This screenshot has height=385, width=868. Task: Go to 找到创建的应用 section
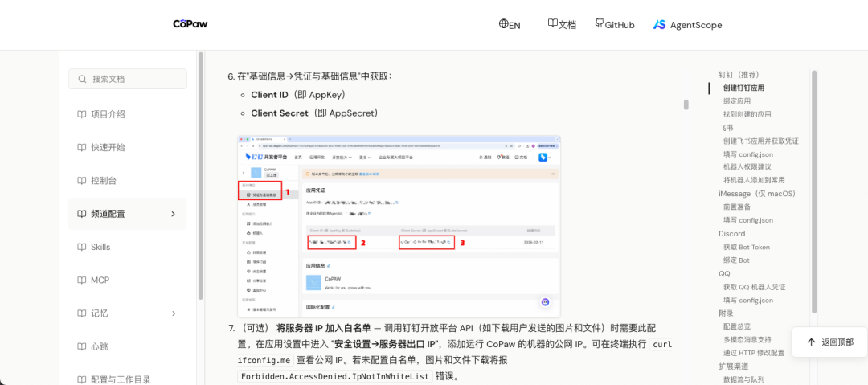click(x=747, y=114)
